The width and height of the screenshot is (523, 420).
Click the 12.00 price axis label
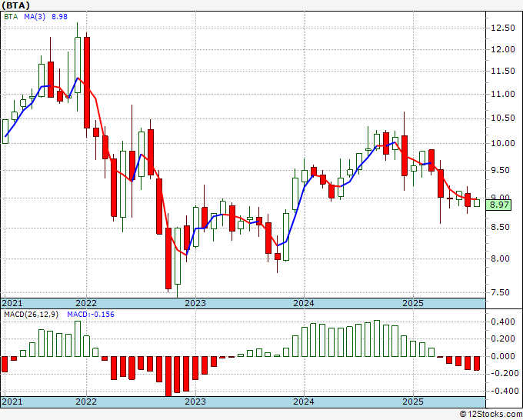tap(503, 49)
